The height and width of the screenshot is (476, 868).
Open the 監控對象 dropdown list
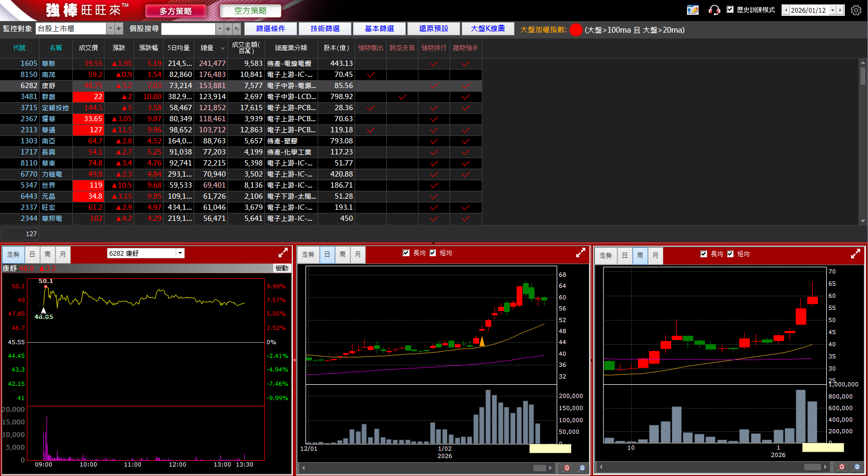(x=110, y=29)
